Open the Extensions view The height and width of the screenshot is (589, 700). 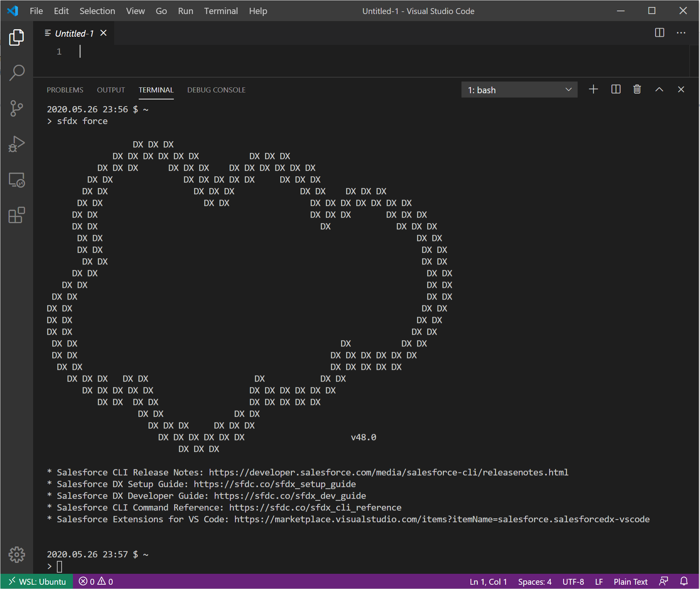coord(16,215)
